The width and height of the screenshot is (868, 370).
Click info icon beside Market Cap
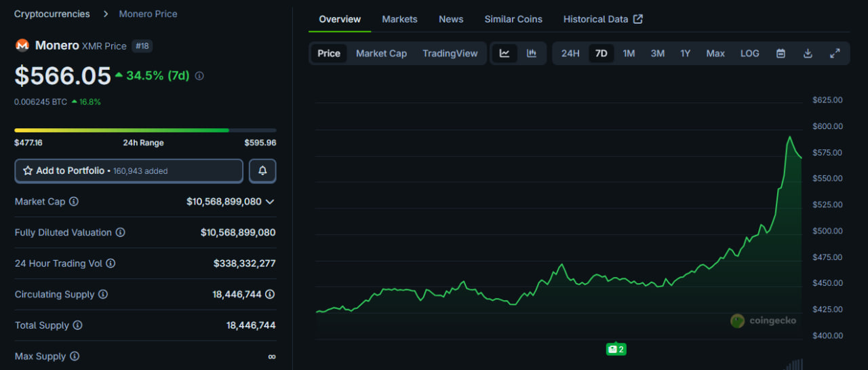(x=74, y=202)
